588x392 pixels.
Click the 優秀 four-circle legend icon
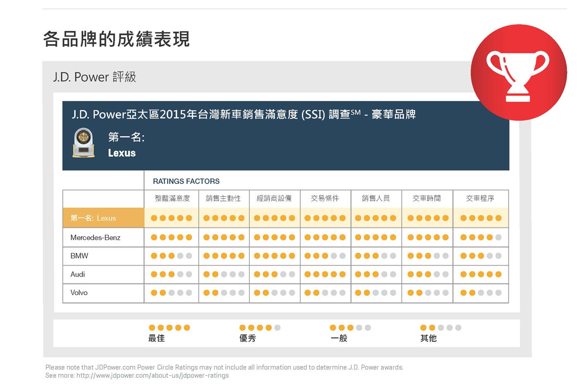(x=260, y=328)
